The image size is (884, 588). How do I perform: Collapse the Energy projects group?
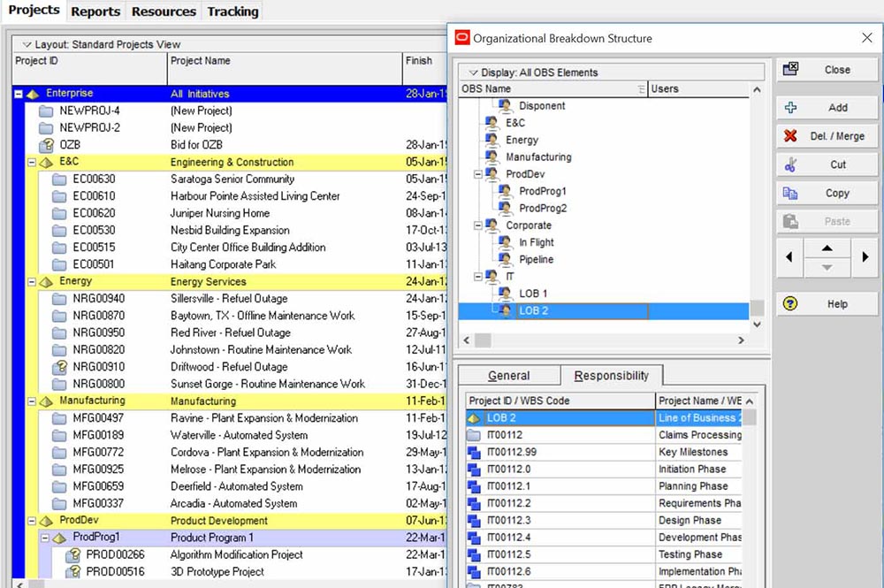(x=32, y=282)
